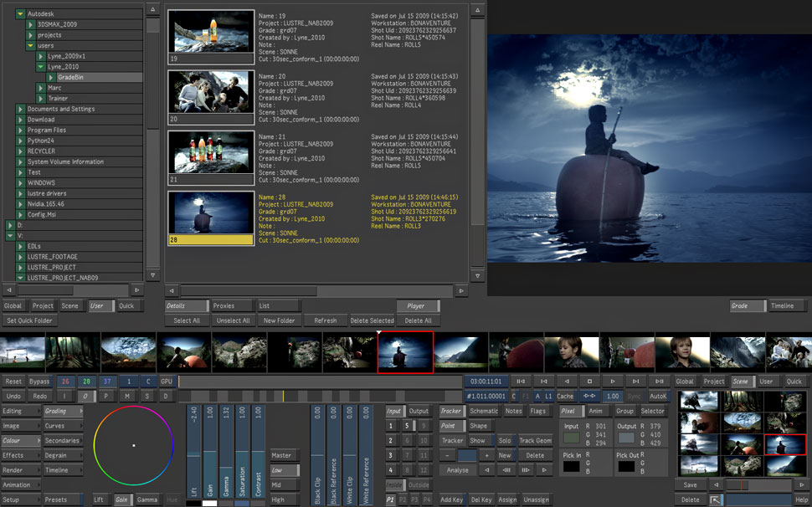
Task: Click the grade list scroll-down arrow
Action: click(477, 276)
